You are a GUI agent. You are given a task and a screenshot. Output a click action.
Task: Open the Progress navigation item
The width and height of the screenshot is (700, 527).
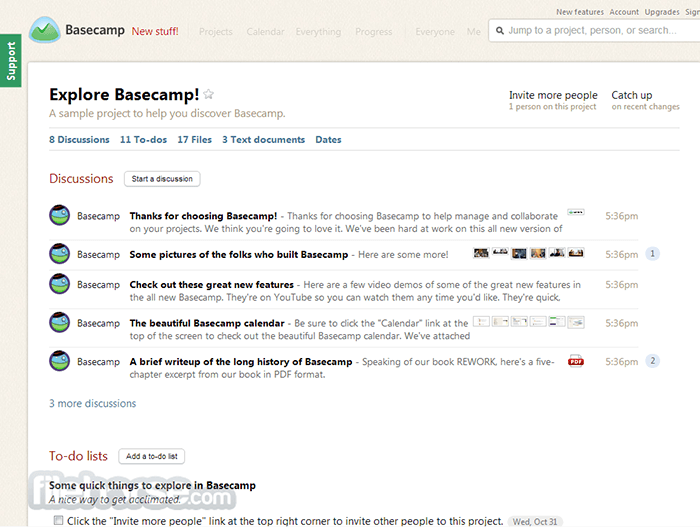pyautogui.click(x=374, y=32)
